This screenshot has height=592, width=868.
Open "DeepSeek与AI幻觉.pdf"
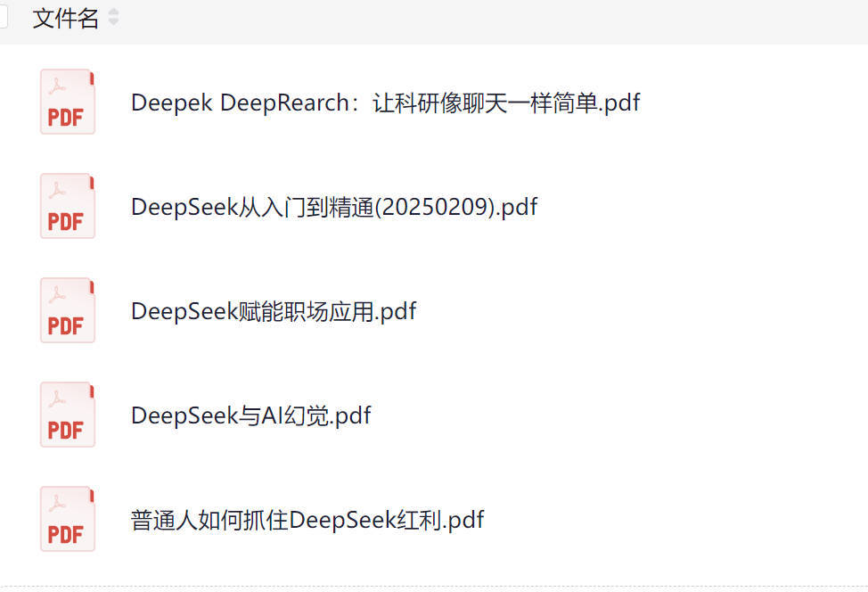click(251, 414)
